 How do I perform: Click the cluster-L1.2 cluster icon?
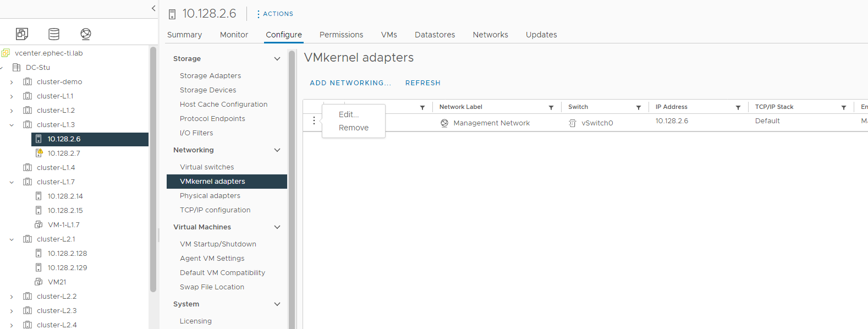pyautogui.click(x=28, y=110)
